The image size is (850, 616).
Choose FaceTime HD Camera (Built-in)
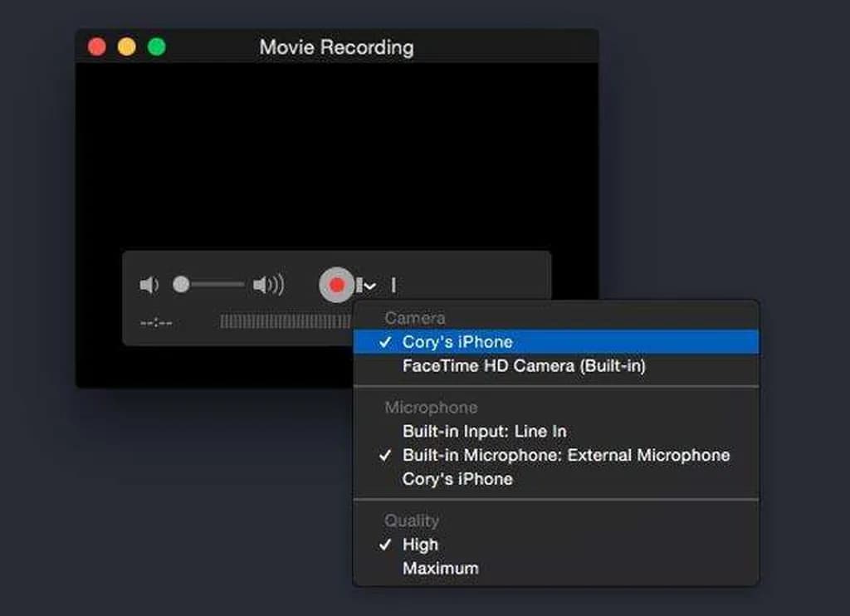(x=524, y=365)
